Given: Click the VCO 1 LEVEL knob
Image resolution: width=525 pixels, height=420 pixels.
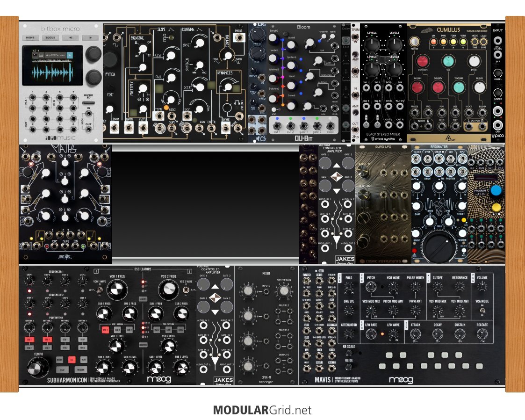Looking at the screenshot, I should (x=116, y=346).
